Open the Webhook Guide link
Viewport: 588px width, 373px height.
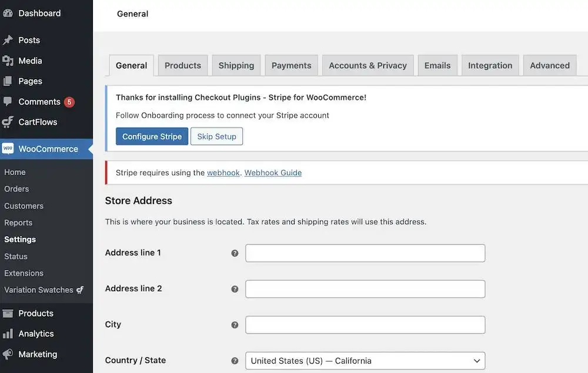click(273, 173)
